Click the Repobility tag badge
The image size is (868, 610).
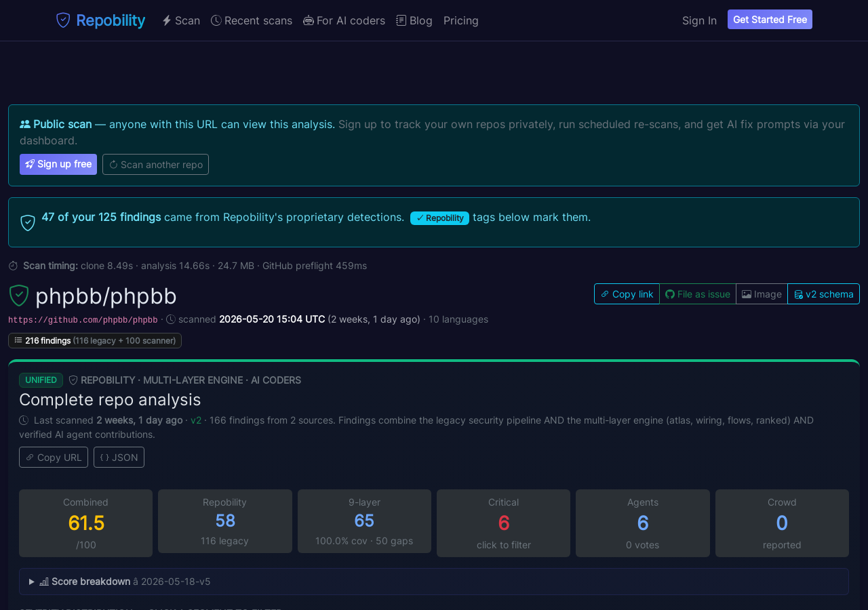pos(439,218)
